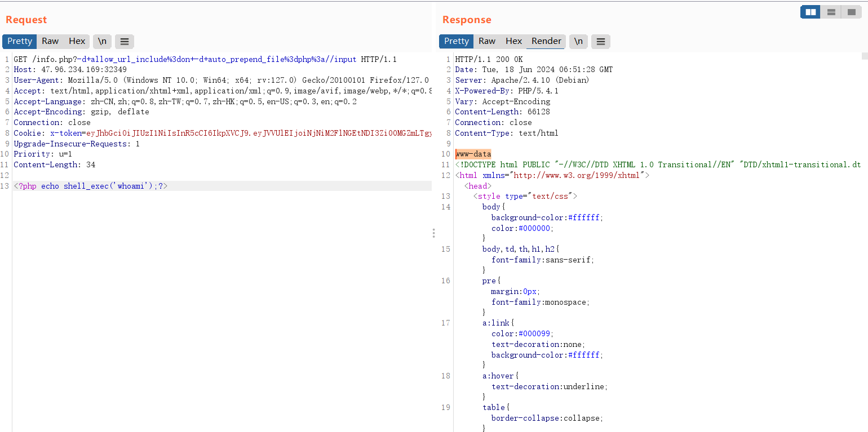868x432 pixels.
Task: Select top-bottom stacked layout icon
Action: pos(831,12)
